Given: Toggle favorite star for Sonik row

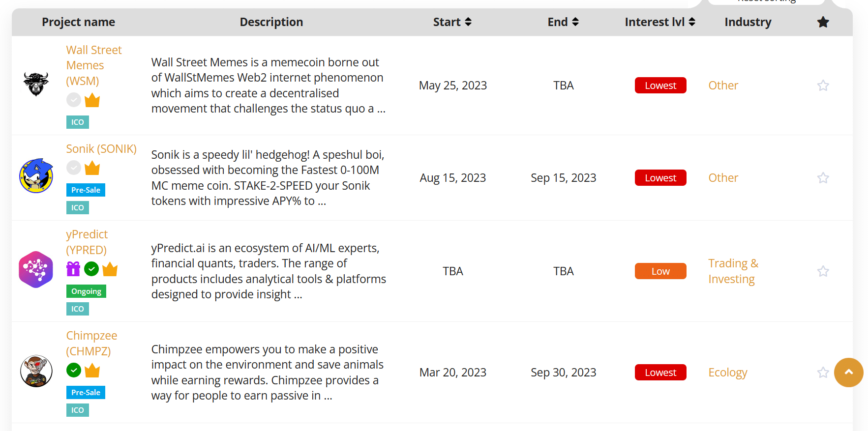Looking at the screenshot, I should point(823,178).
